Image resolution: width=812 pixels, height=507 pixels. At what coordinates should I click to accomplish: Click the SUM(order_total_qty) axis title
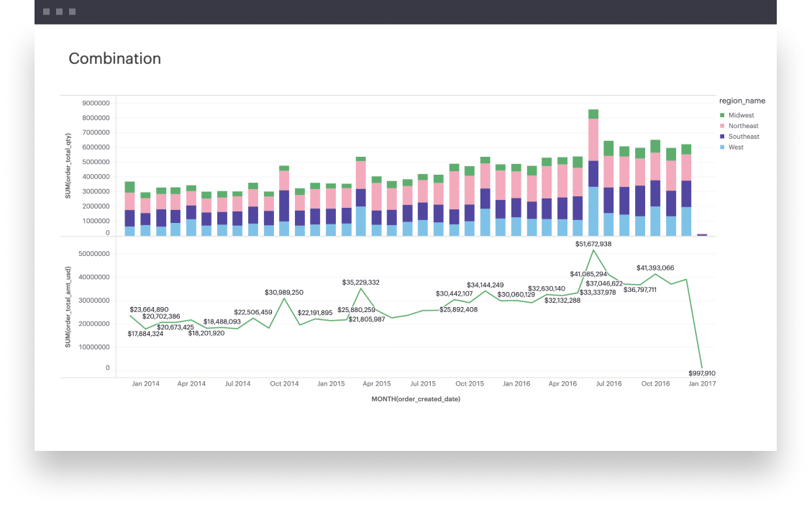[68, 165]
